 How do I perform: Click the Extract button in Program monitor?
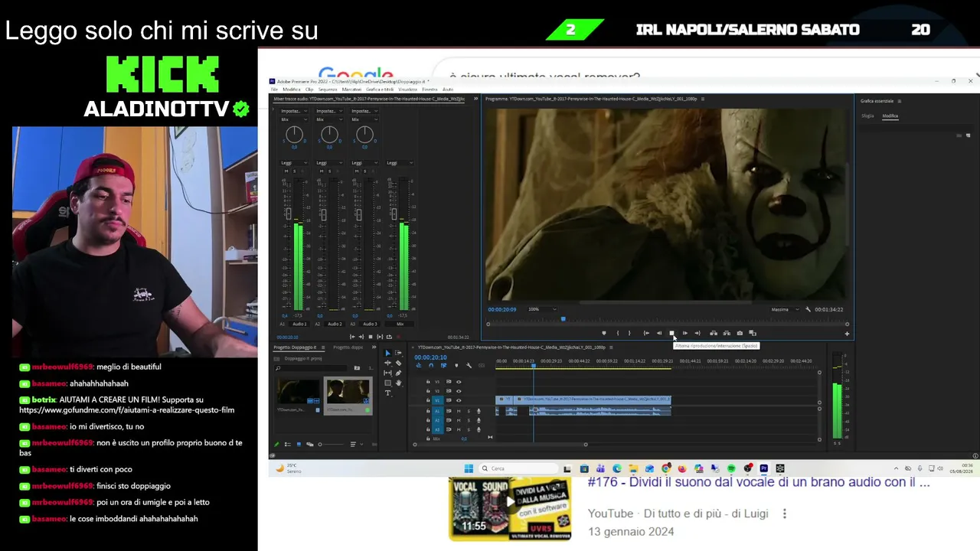click(727, 333)
